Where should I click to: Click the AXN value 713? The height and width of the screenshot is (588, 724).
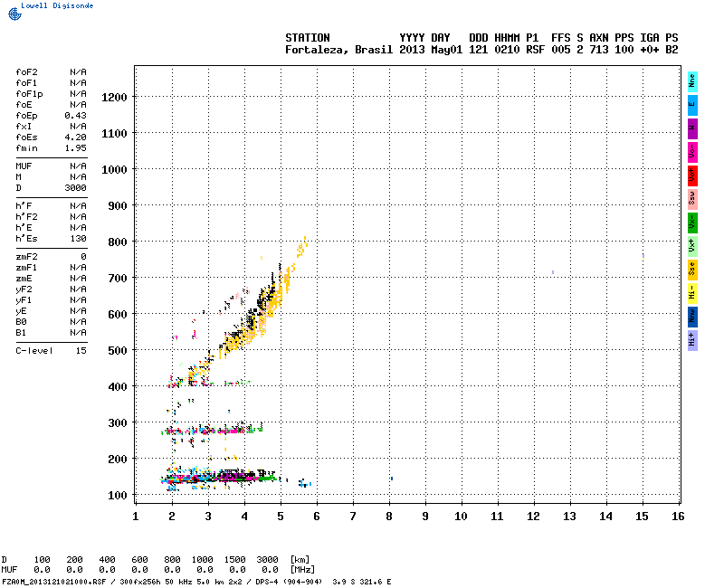(599, 50)
